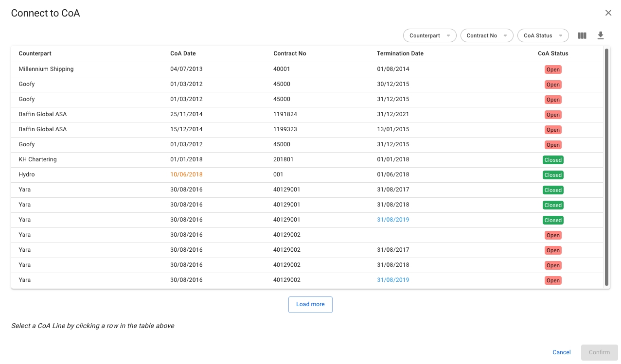Open the Contract No filter dropdown
This screenshot has width=621, height=364.
[486, 35]
